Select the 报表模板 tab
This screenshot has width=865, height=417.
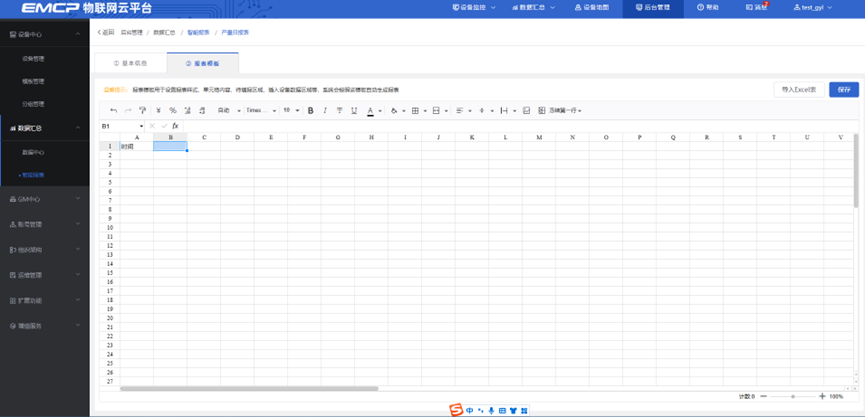202,63
